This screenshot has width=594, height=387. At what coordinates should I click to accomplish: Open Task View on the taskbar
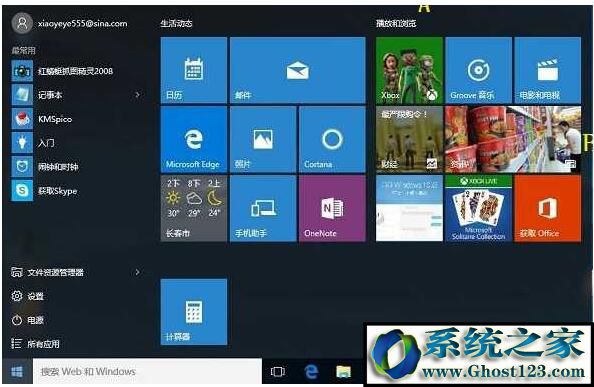pos(278,372)
